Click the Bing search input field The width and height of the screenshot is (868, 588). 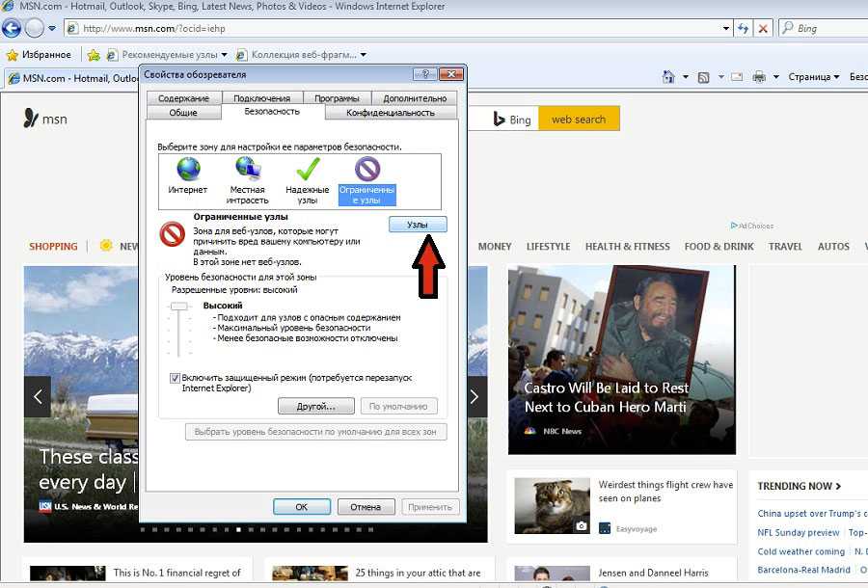[826, 28]
